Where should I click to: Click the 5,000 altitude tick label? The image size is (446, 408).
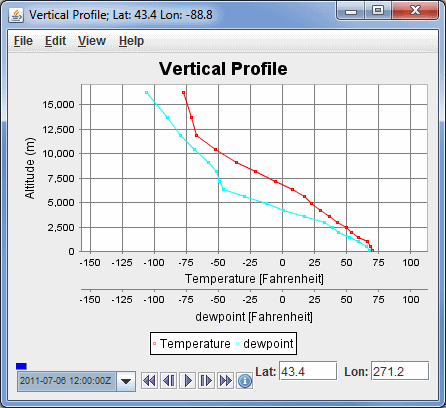61,203
